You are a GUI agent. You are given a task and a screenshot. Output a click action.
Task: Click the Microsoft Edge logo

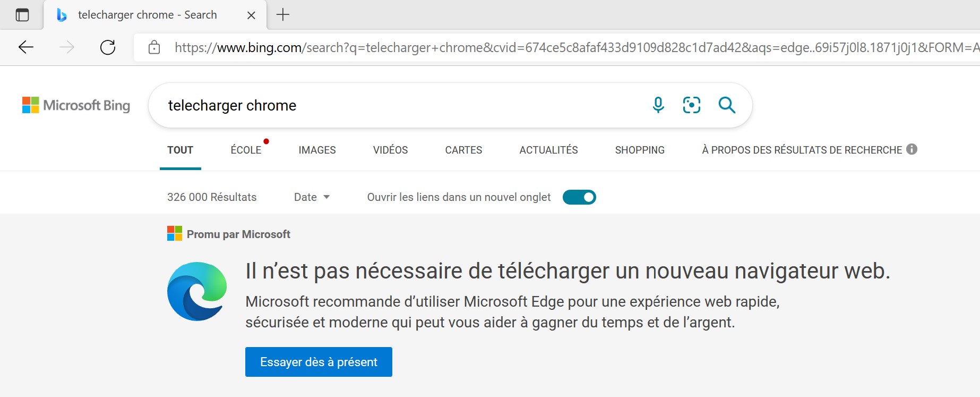pyautogui.click(x=197, y=291)
